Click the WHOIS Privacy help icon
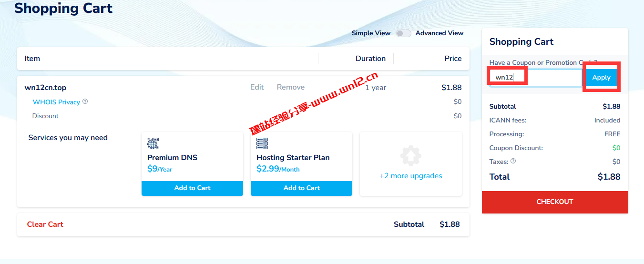 tap(85, 102)
